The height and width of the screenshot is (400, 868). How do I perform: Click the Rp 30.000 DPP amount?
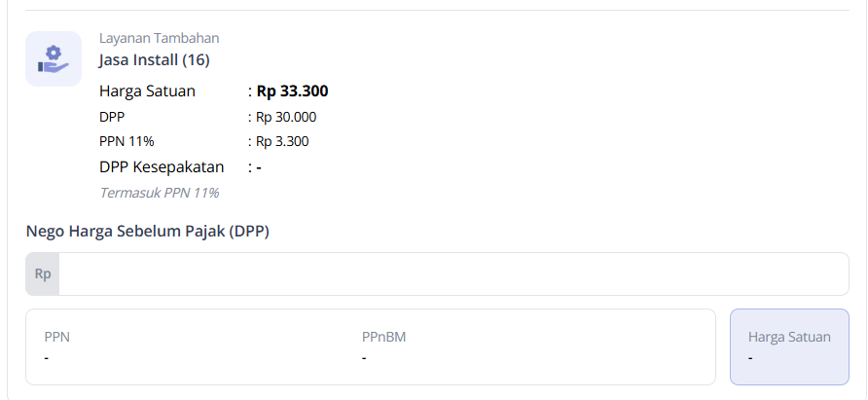point(286,117)
